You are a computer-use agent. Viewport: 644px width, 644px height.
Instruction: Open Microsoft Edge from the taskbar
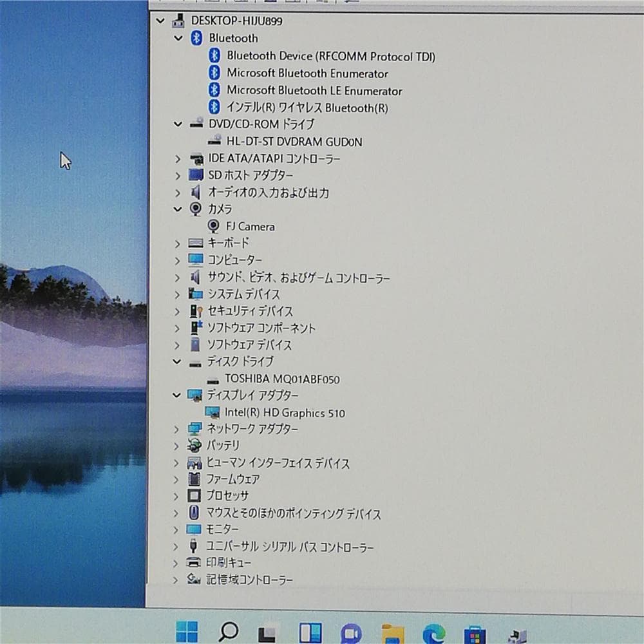pyautogui.click(x=433, y=632)
